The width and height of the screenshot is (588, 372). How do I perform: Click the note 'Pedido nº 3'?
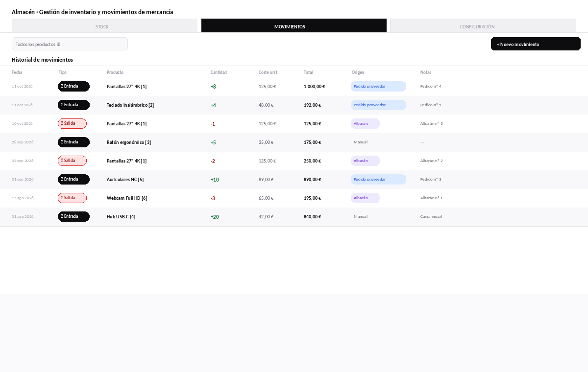[x=431, y=179]
